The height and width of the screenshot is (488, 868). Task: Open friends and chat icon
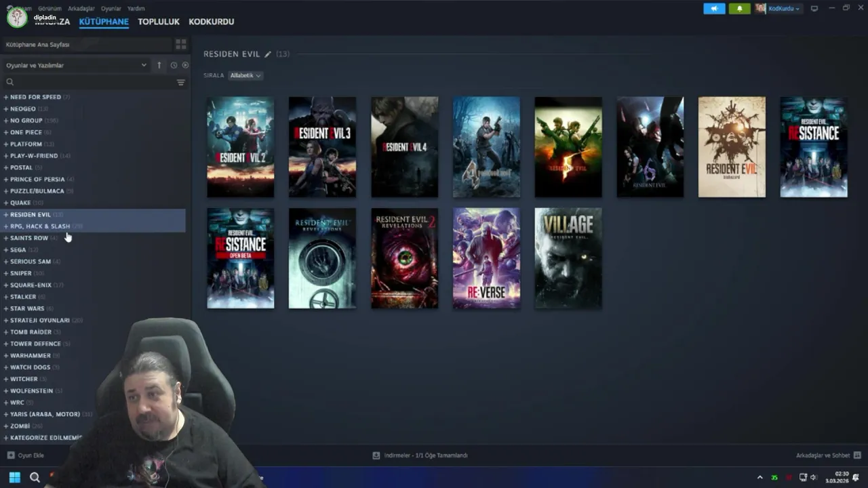click(857, 455)
